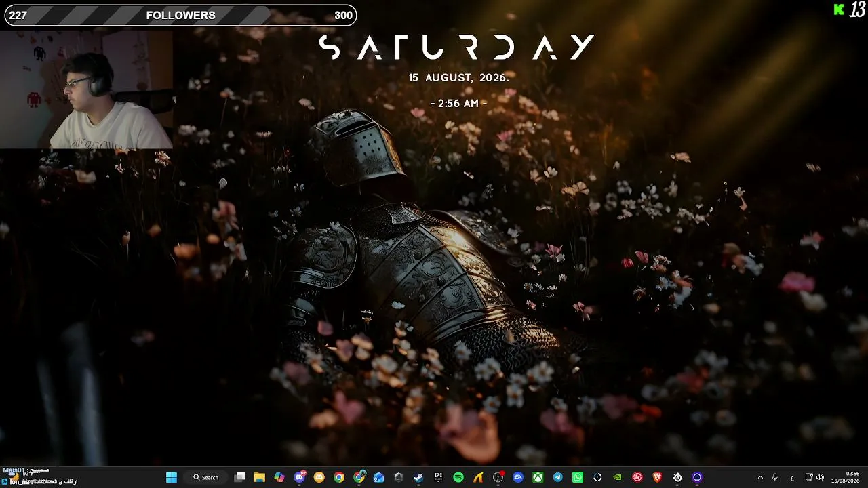Open Spotify from the taskbar

(x=458, y=477)
